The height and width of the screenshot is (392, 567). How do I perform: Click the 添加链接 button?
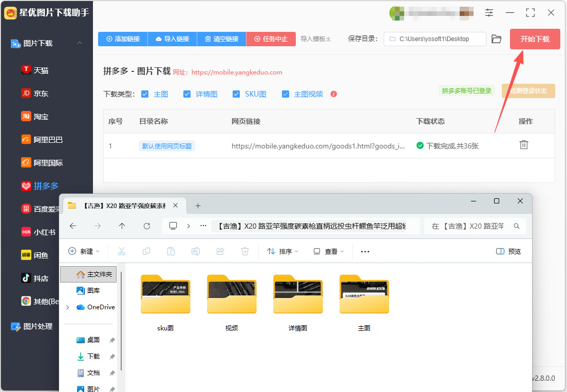123,39
